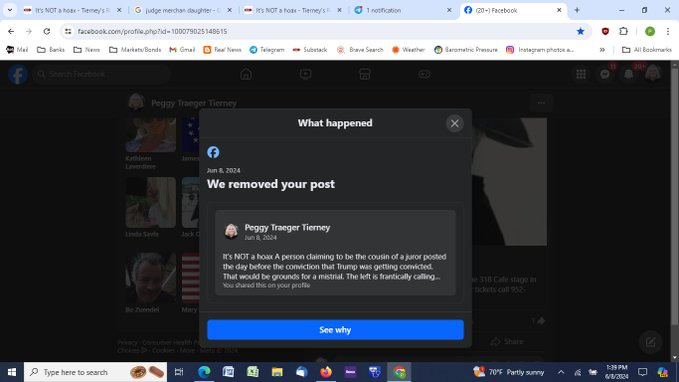Open the Markets/Bonds bookmarks folder

[x=135, y=50]
